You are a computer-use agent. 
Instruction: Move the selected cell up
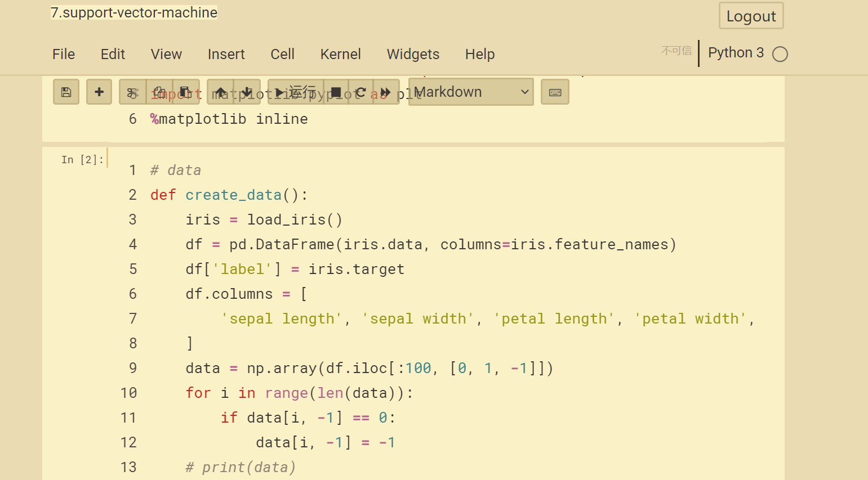click(x=220, y=92)
